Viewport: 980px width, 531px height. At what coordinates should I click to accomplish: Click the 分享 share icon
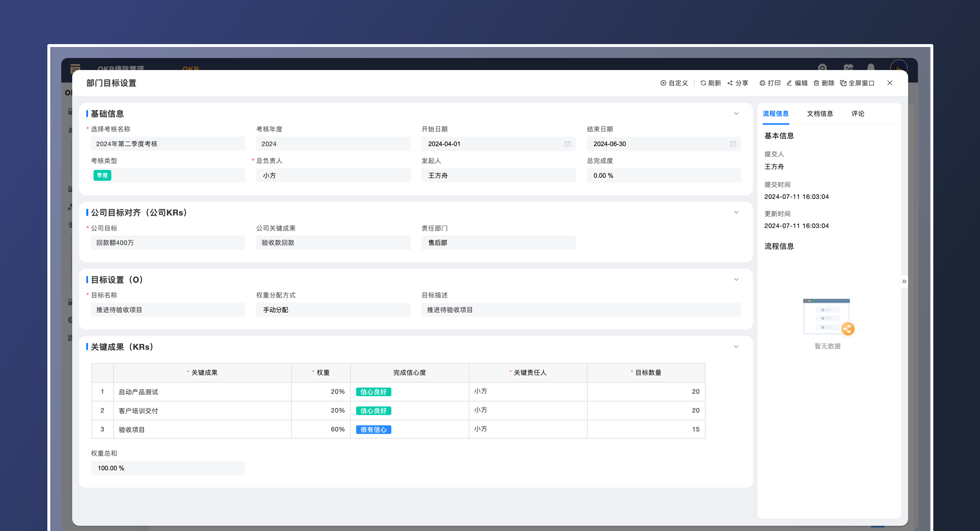(730, 83)
